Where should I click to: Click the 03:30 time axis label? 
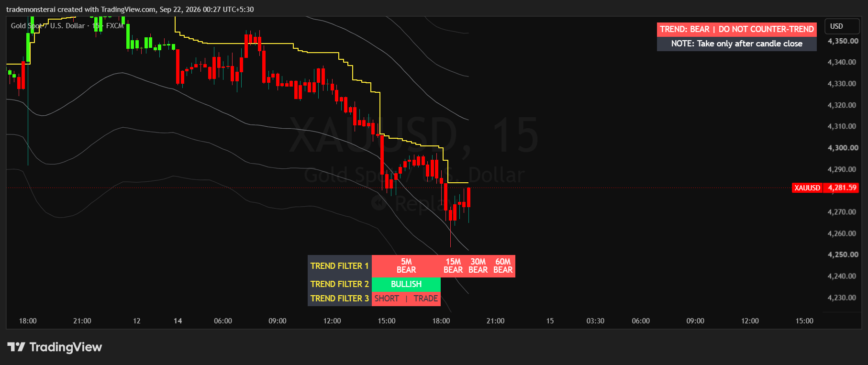pyautogui.click(x=595, y=321)
